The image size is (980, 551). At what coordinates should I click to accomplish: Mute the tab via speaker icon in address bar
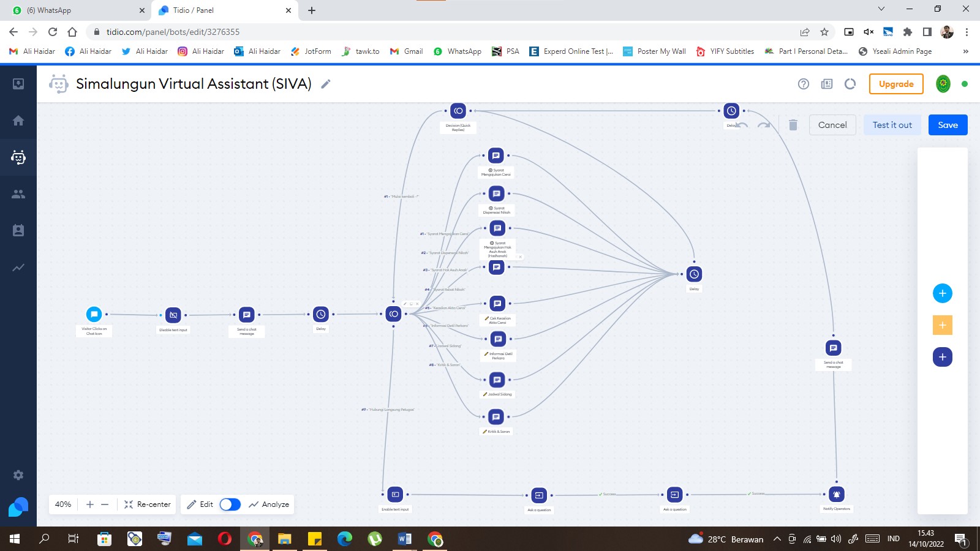[869, 32]
